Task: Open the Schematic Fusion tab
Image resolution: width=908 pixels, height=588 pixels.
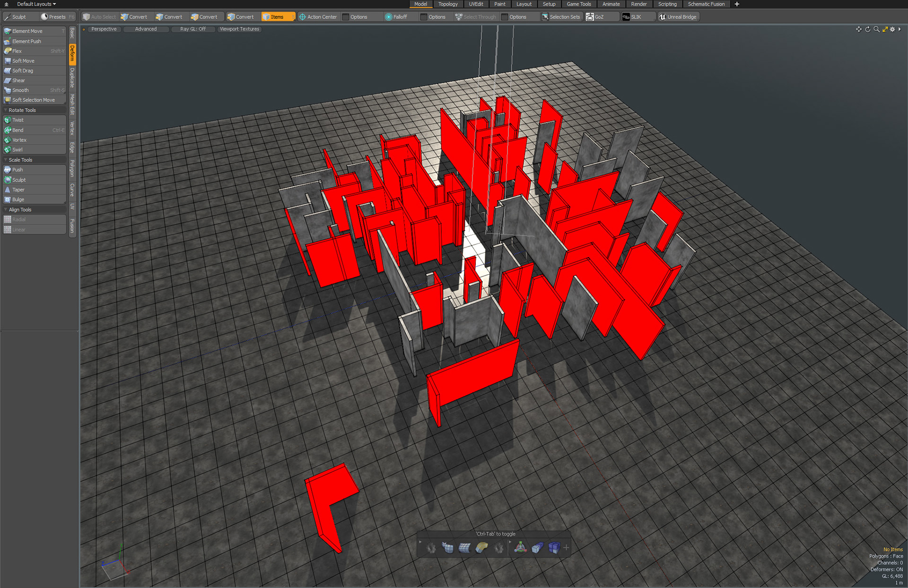Action: (x=706, y=4)
